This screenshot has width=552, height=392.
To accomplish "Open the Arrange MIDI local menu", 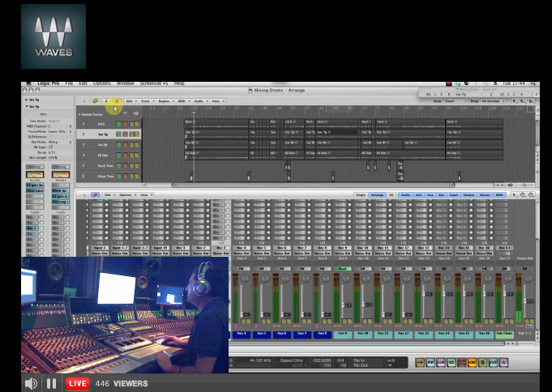I will [x=183, y=101].
